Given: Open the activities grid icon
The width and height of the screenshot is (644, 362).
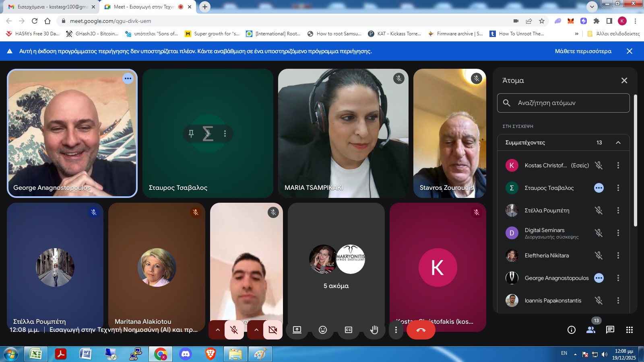Looking at the screenshot, I should click(630, 330).
